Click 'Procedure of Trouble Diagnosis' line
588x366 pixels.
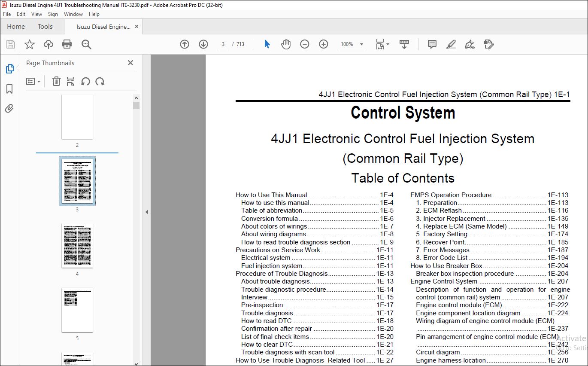tap(315, 274)
